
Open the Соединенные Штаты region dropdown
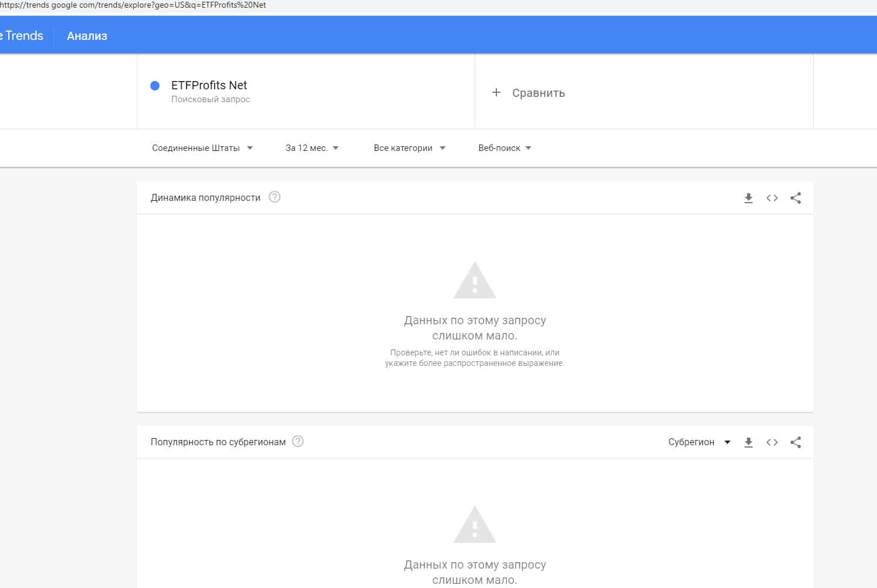click(202, 148)
